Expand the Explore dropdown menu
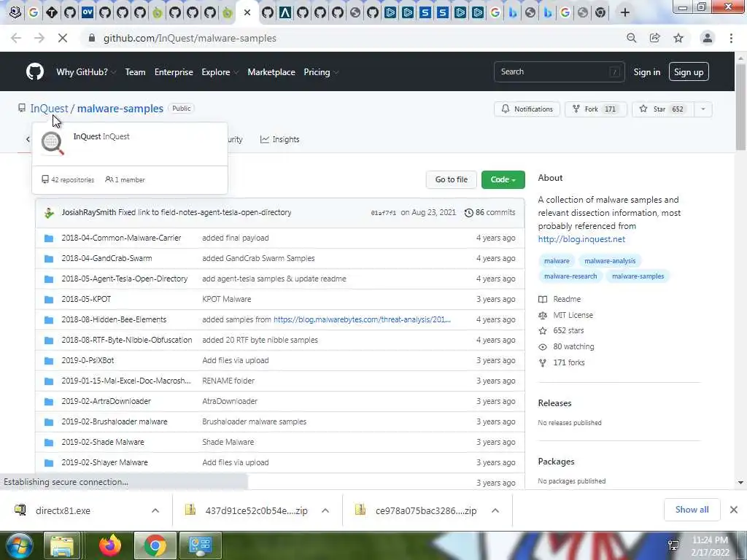 point(220,72)
